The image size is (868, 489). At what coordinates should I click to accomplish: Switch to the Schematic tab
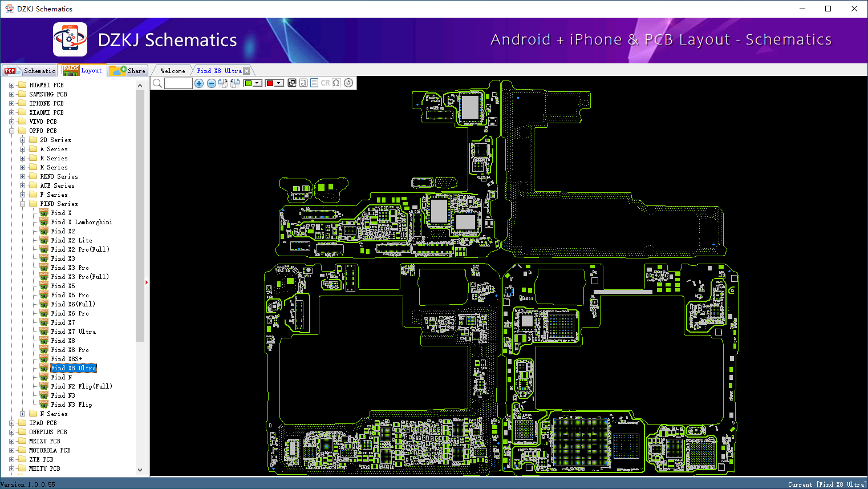[30, 71]
